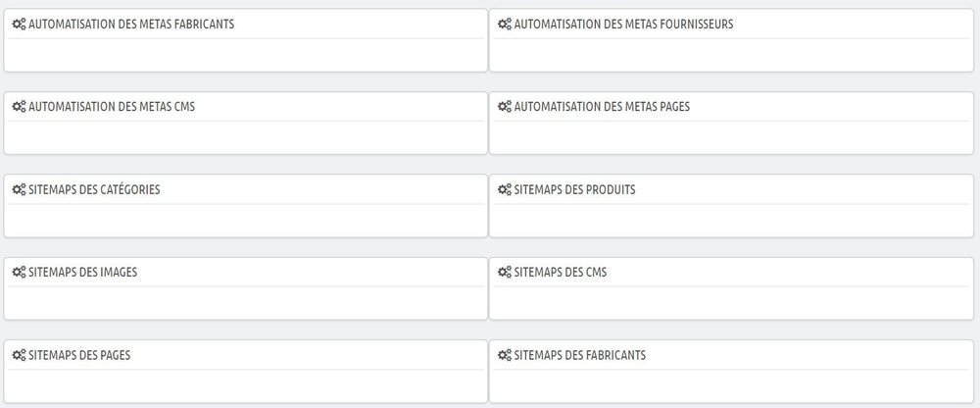Expand the Automatisation des metas fabricants panel

tap(131, 25)
